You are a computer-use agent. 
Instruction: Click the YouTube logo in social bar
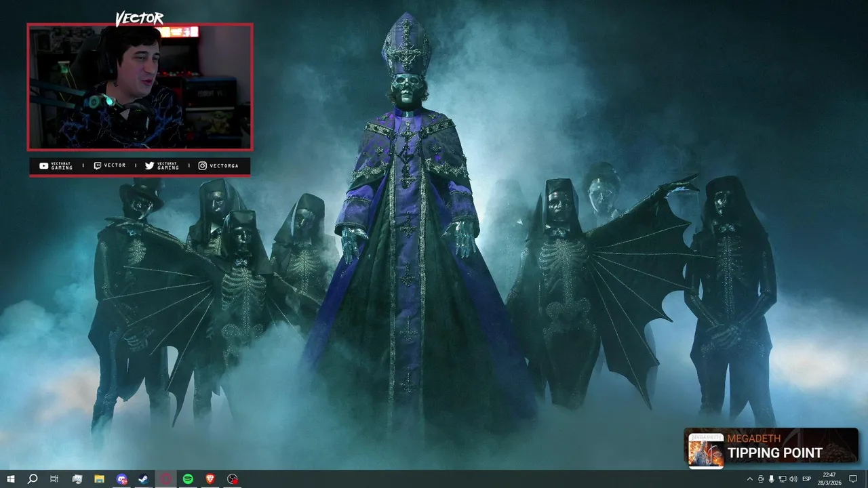coord(43,165)
